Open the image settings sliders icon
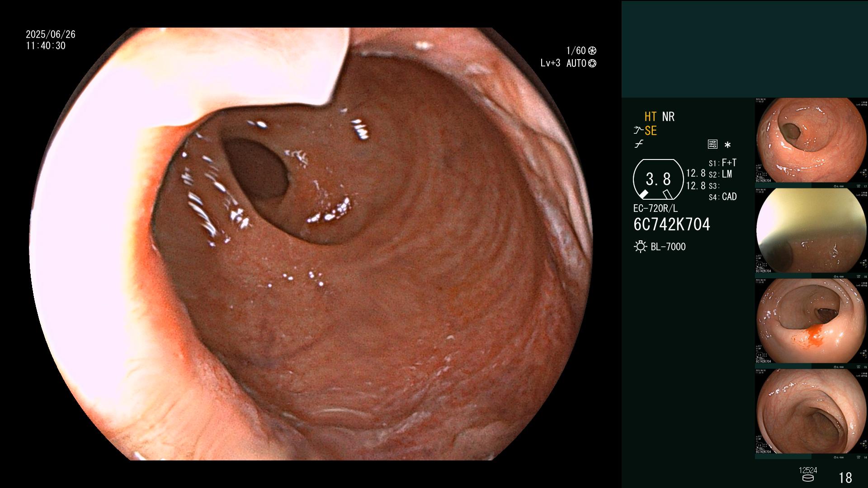This screenshot has width=868, height=488. tap(712, 145)
